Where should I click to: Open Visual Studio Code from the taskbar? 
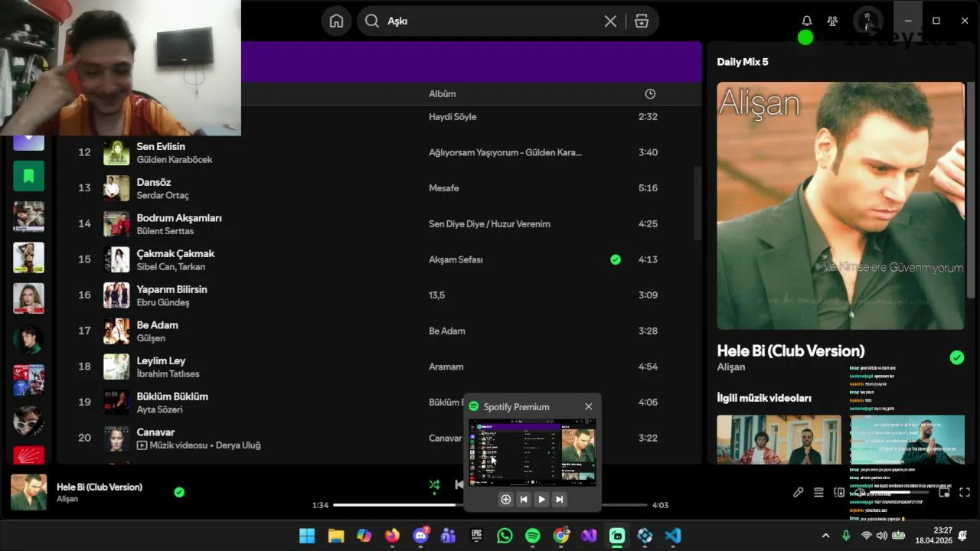[673, 536]
